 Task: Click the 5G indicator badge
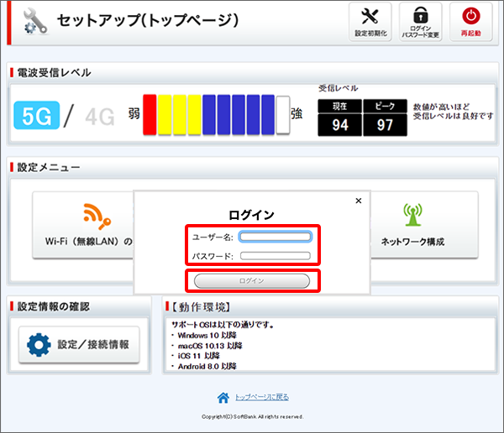tap(37, 115)
